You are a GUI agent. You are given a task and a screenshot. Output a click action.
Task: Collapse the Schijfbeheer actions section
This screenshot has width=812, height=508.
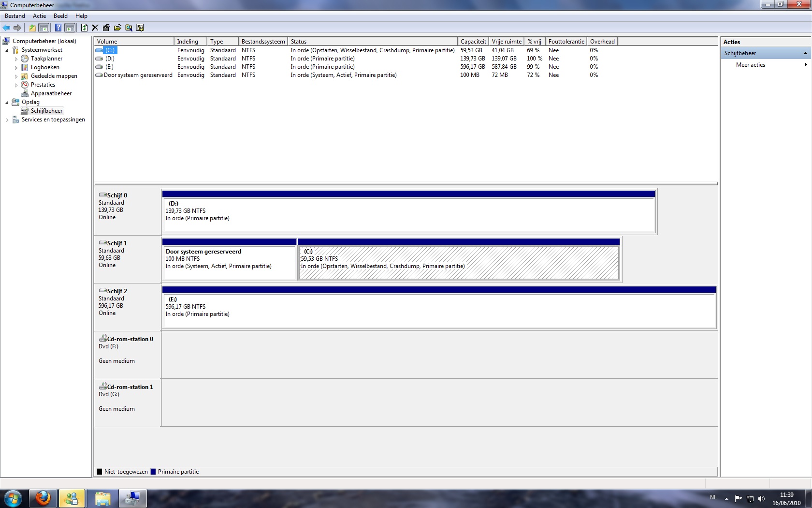(805, 53)
